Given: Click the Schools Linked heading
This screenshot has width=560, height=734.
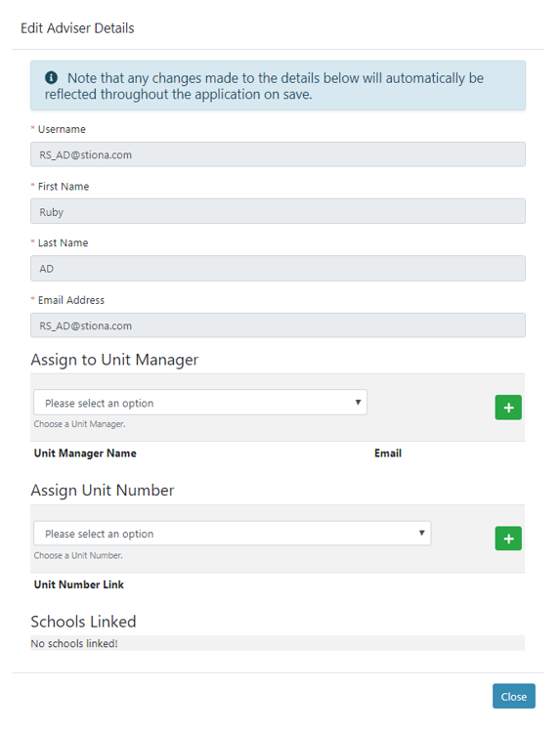Looking at the screenshot, I should pos(83,622).
